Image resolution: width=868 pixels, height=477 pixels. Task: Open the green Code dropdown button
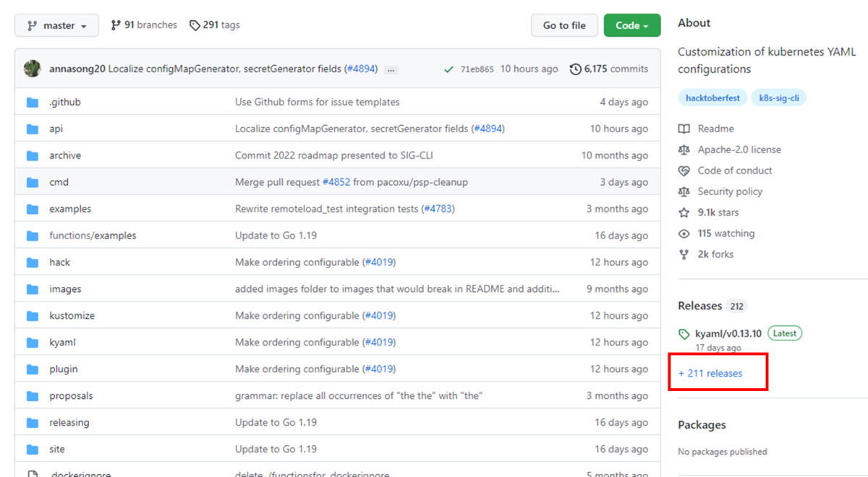[x=632, y=25]
